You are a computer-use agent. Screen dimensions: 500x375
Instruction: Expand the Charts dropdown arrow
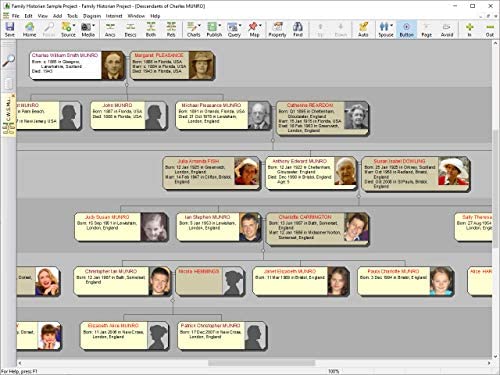(199, 25)
